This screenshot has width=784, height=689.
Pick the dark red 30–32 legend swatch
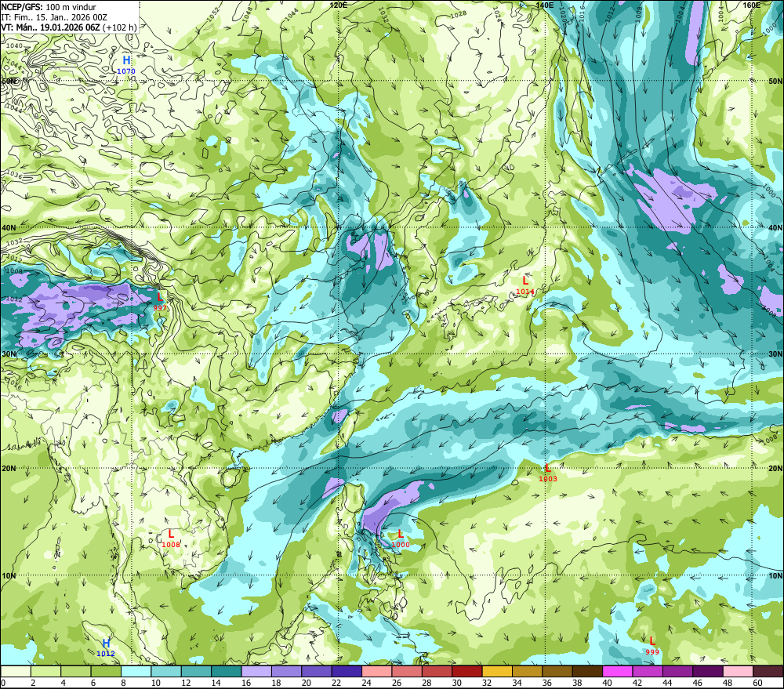467,671
